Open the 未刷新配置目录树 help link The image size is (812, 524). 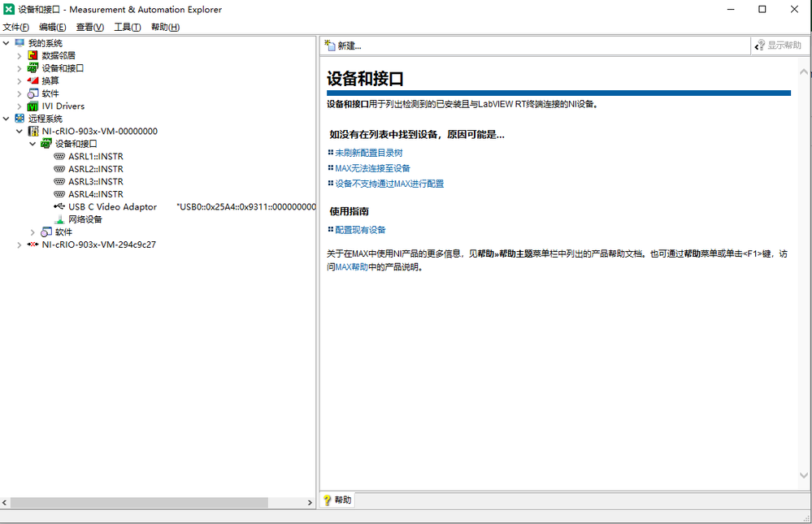pos(369,153)
